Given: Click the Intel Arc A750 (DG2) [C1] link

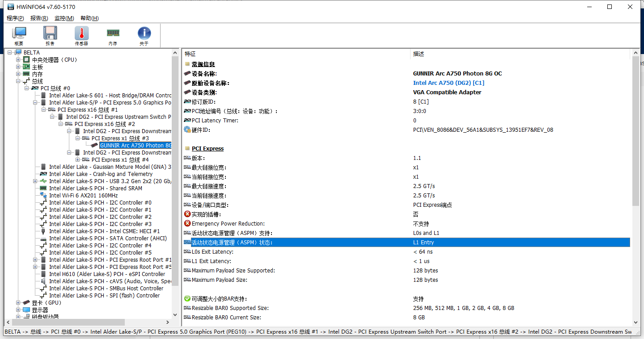Looking at the screenshot, I should click(448, 83).
